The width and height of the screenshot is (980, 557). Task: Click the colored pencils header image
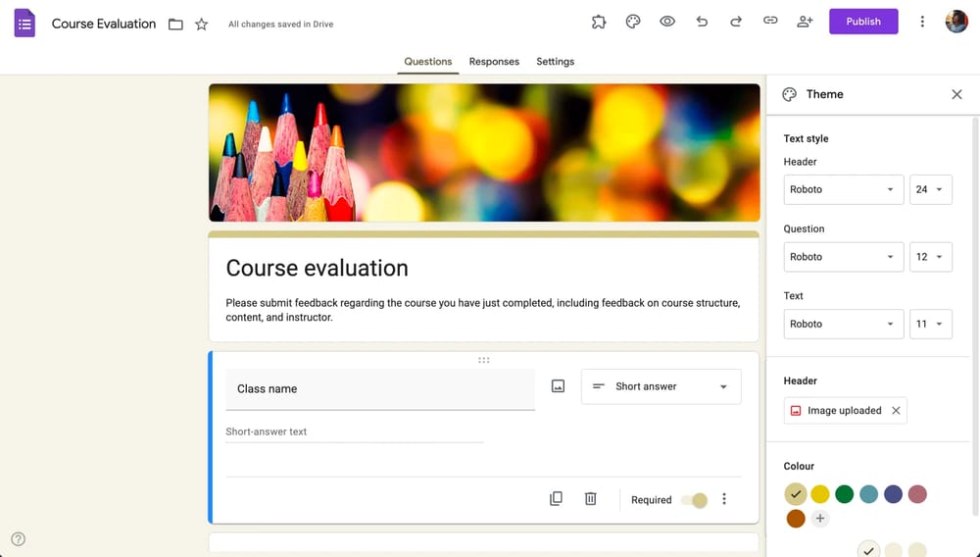[x=484, y=153]
